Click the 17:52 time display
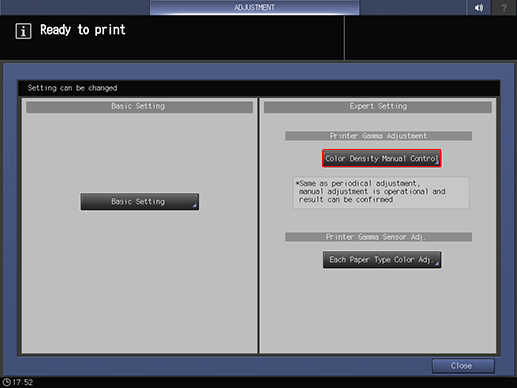This screenshot has height=388, width=517. coord(23,382)
